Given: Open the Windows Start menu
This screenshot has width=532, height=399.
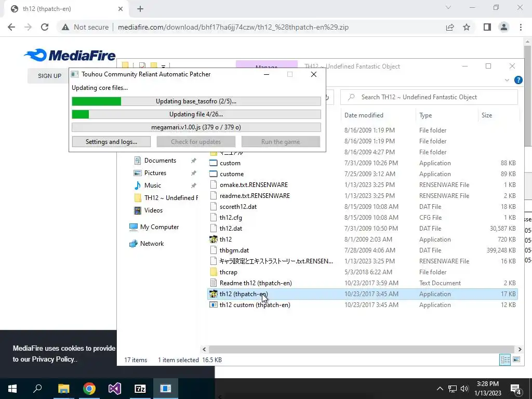Looking at the screenshot, I should pyautogui.click(x=12, y=389).
